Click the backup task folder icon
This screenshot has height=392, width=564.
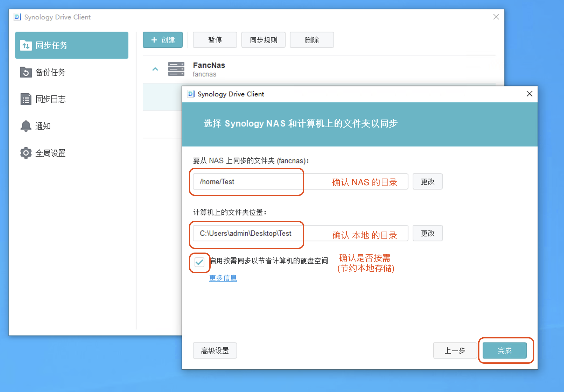(x=26, y=72)
